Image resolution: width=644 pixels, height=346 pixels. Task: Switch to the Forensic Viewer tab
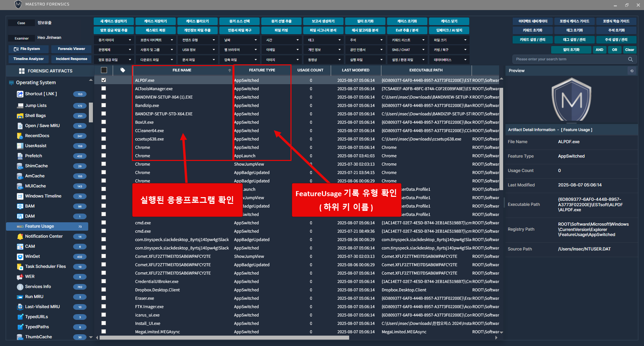[x=71, y=49]
